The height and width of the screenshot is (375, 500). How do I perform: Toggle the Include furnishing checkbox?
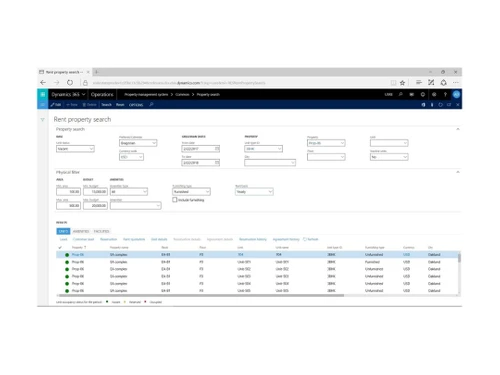(175, 200)
